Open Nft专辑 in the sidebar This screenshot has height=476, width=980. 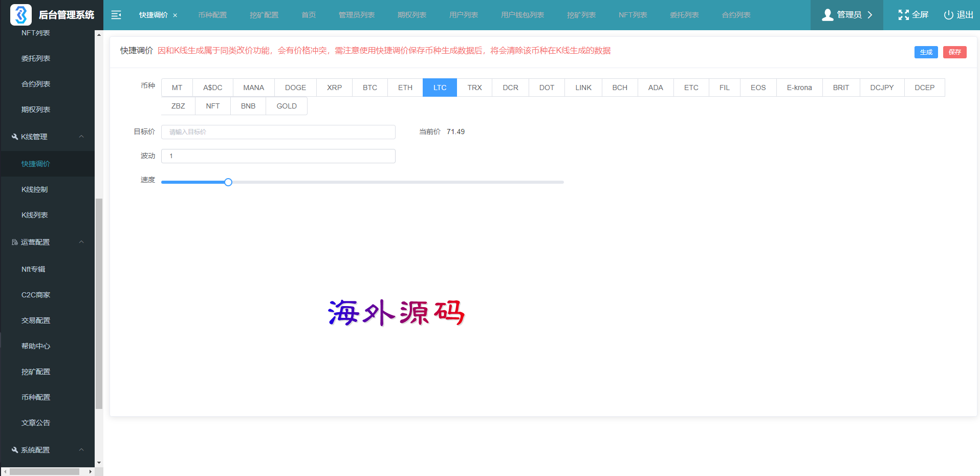(47, 269)
